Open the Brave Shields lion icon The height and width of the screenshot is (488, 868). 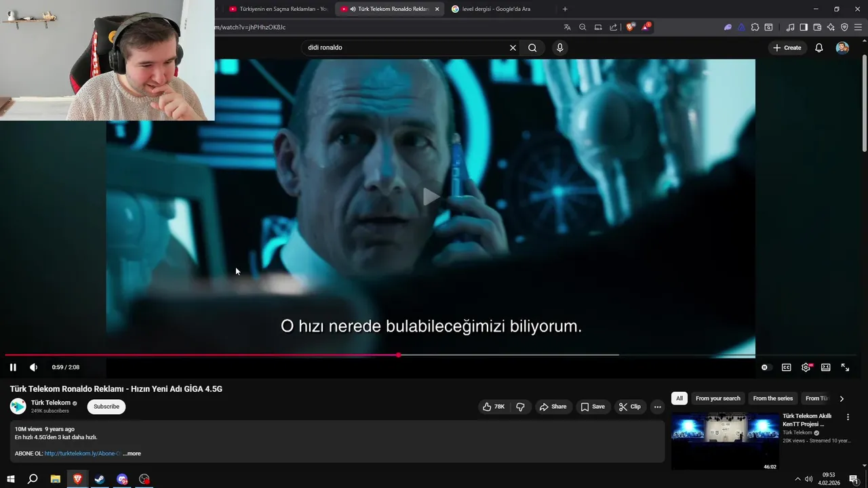click(x=631, y=27)
